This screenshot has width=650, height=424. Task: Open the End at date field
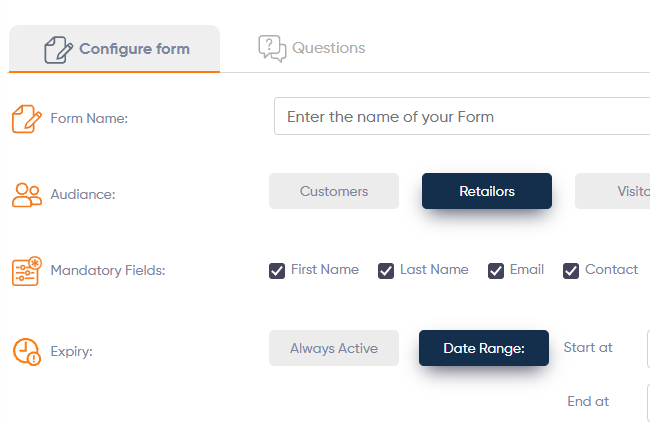648,402
